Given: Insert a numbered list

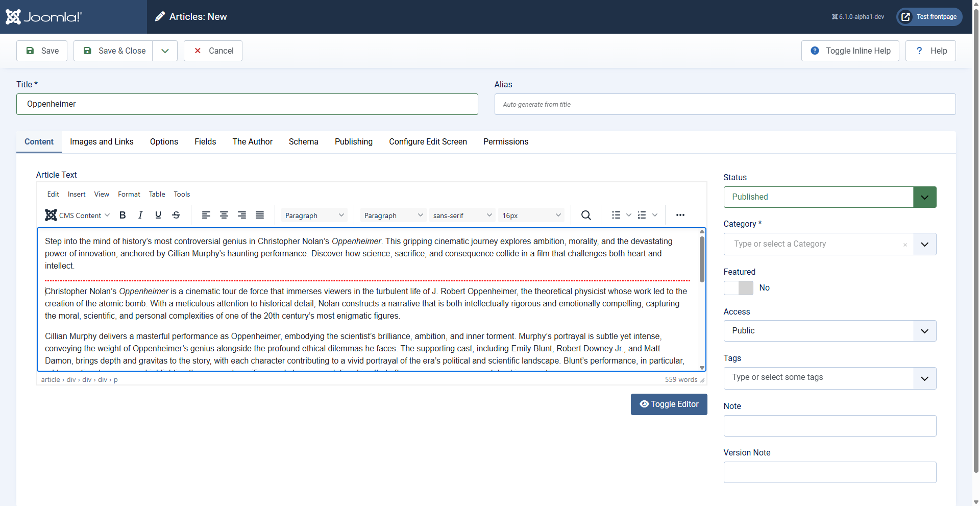Looking at the screenshot, I should [x=642, y=215].
